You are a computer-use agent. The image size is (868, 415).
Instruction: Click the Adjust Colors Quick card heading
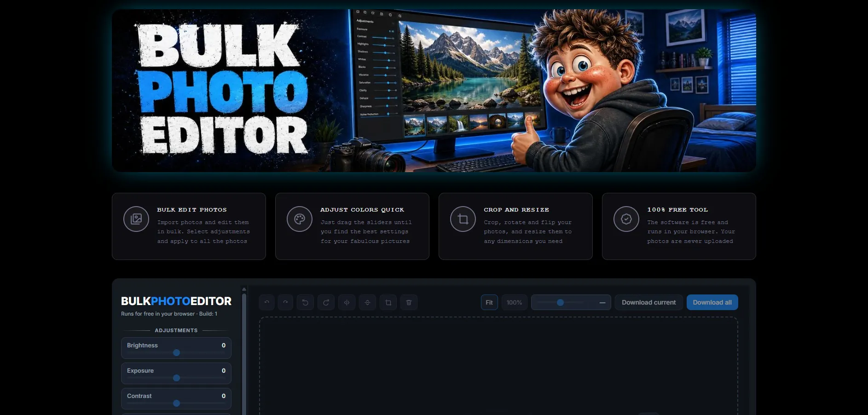pyautogui.click(x=362, y=210)
